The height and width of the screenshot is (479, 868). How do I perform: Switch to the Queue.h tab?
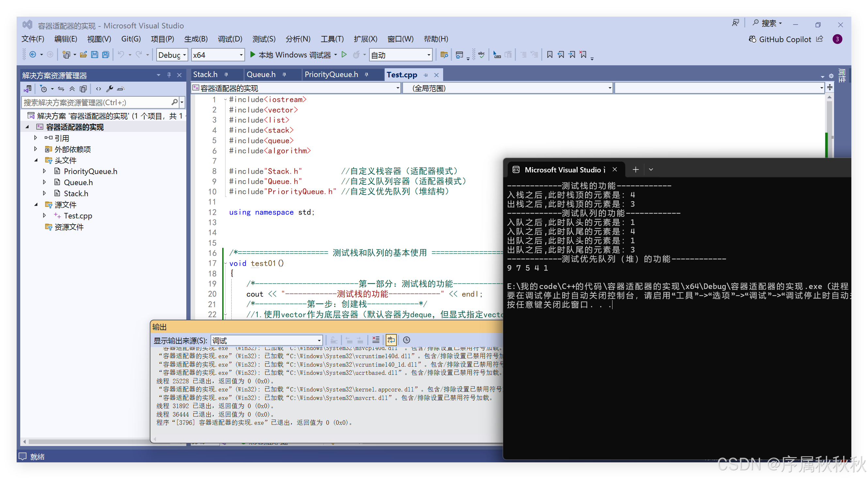point(261,74)
